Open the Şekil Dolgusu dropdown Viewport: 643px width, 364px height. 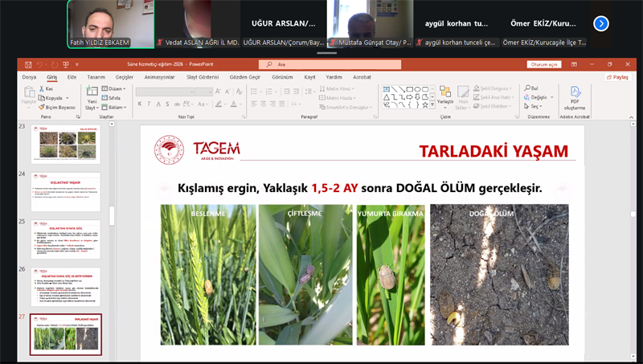click(494, 88)
